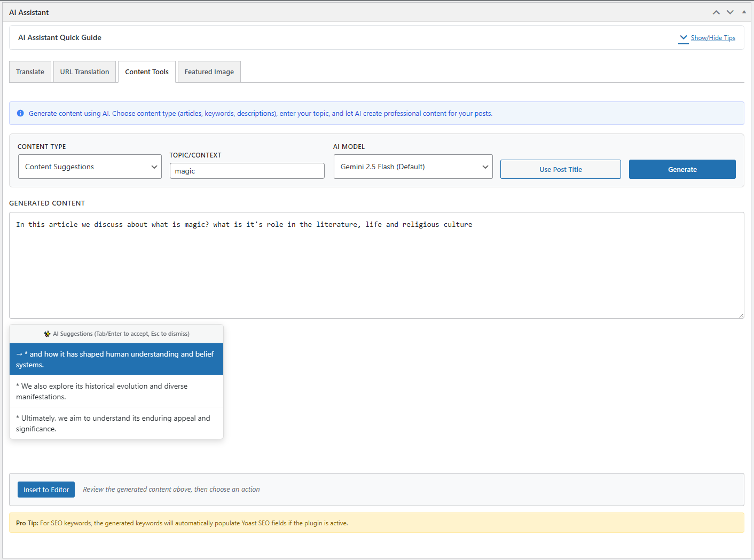Collapse the AI Assistant panel with the triangle toggle
The image size is (754, 560).
744,12
